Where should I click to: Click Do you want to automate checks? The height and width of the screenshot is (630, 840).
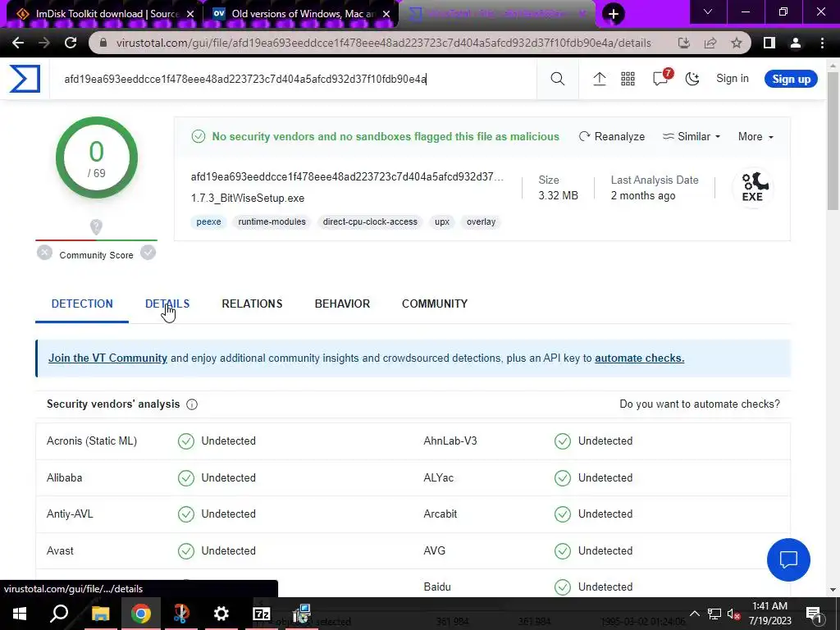tap(699, 404)
